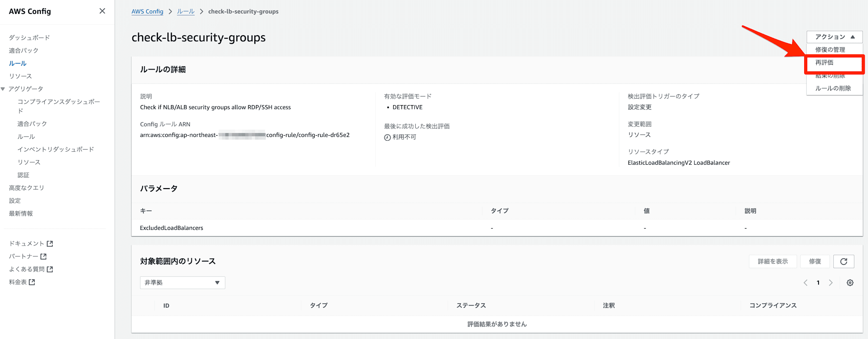Click clock icon next to 利用不可
868x339 pixels.
pyautogui.click(x=387, y=137)
